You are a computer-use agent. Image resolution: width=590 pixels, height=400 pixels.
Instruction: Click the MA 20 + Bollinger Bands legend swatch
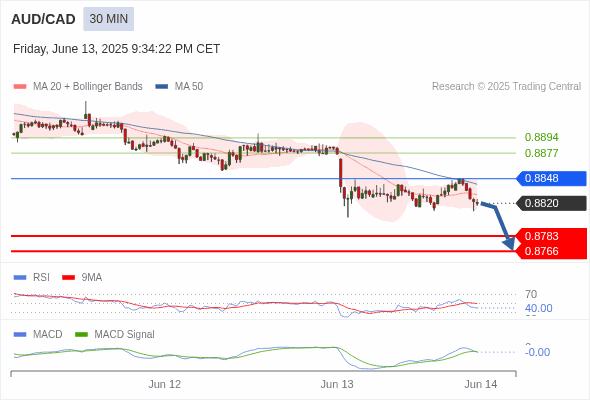click(x=20, y=87)
